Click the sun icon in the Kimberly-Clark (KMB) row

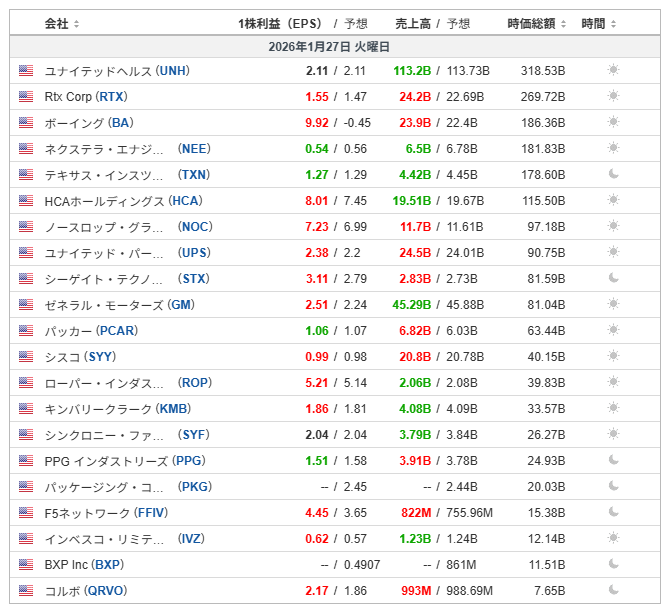coord(613,409)
